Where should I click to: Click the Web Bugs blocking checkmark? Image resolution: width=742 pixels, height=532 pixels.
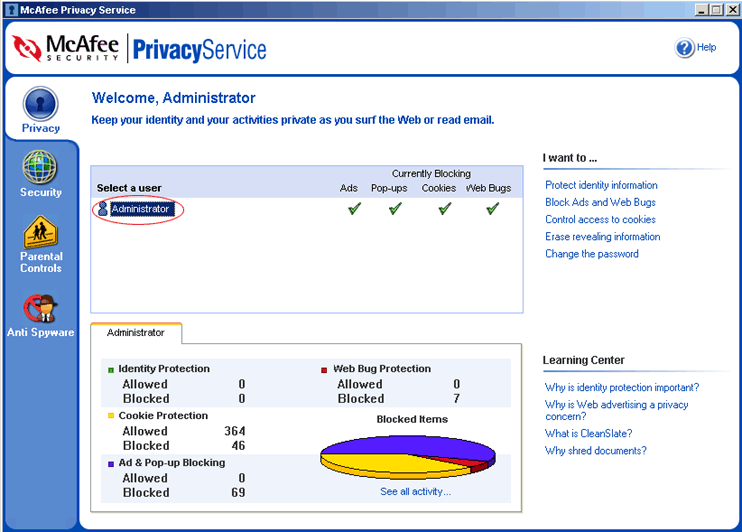click(x=493, y=208)
